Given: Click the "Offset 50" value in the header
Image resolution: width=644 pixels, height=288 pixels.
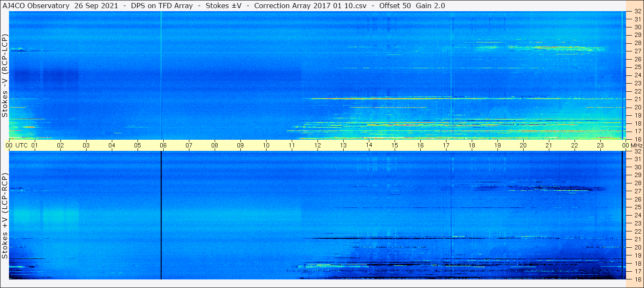Looking at the screenshot, I should click(x=395, y=6).
